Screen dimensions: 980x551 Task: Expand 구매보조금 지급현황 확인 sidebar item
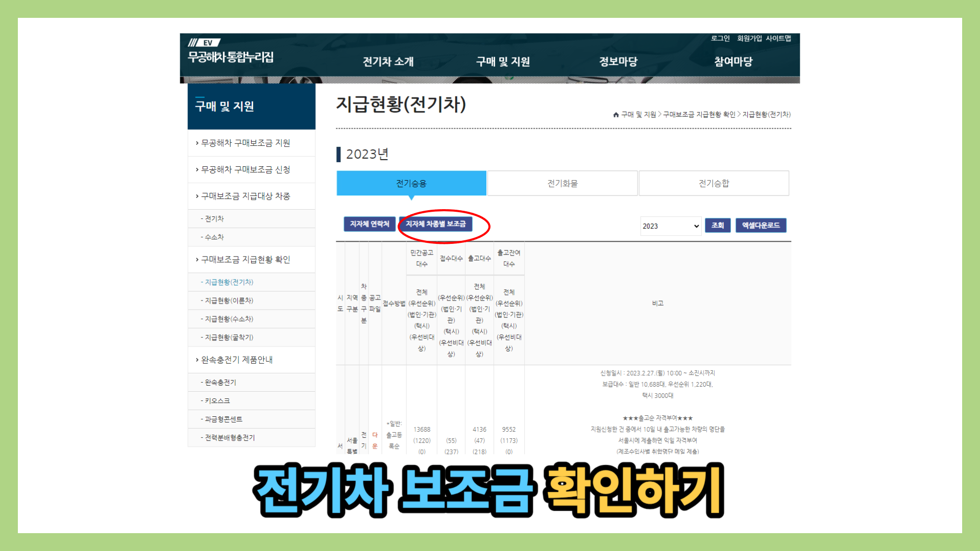coord(252,260)
